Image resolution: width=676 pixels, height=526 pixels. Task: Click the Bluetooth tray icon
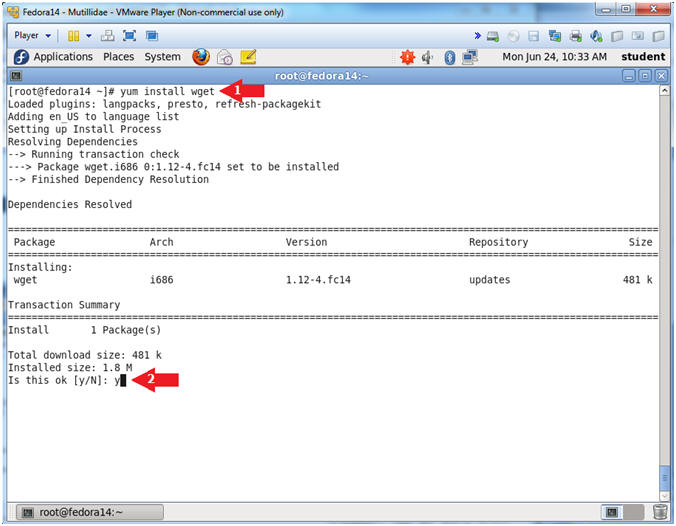pyautogui.click(x=450, y=57)
